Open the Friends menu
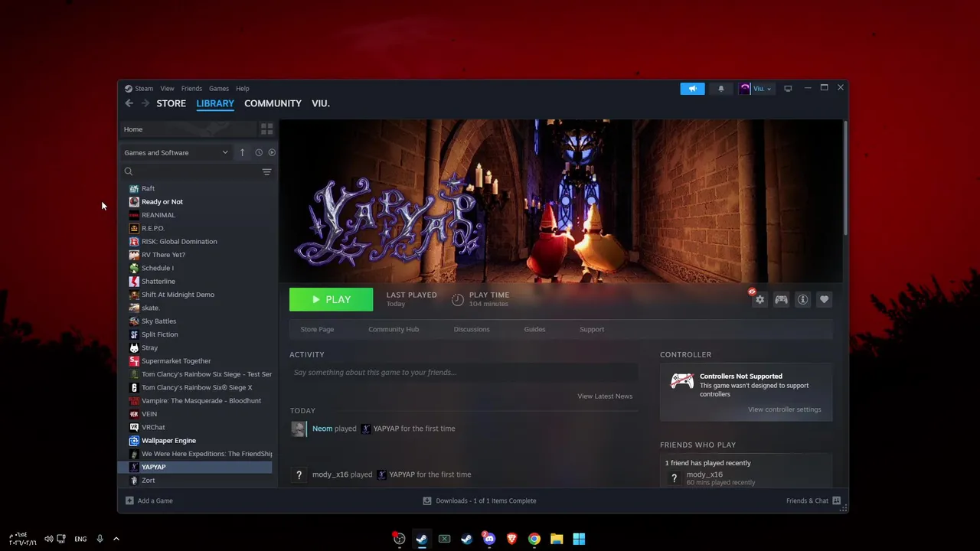The height and width of the screenshot is (551, 980). (x=191, y=89)
